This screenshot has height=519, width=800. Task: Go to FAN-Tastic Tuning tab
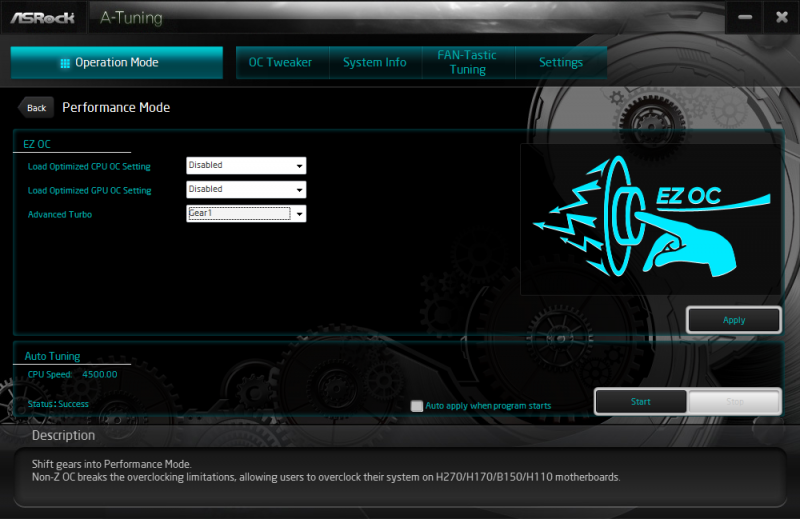pyautogui.click(x=467, y=63)
